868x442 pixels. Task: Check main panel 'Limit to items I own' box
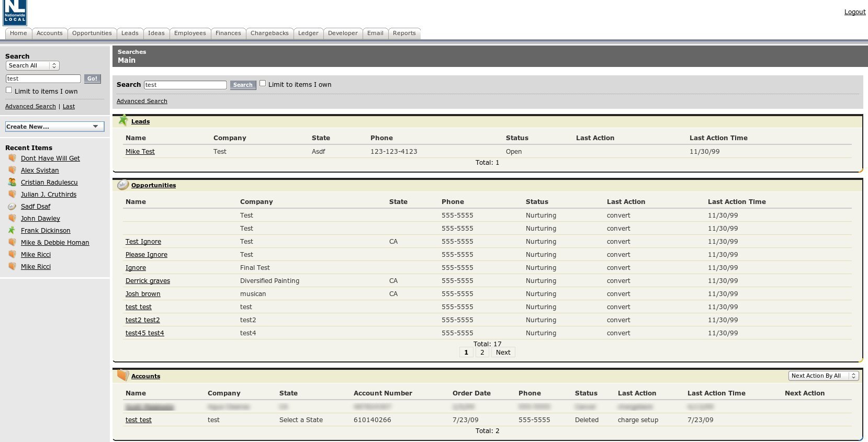(x=263, y=83)
